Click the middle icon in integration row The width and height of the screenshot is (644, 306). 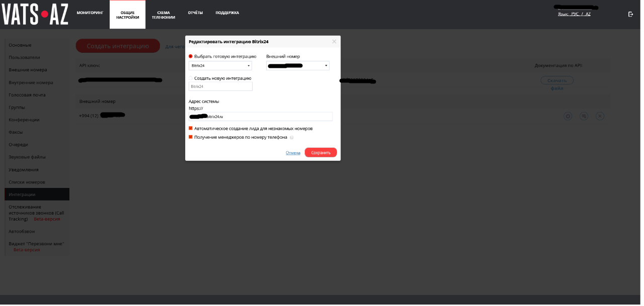tap(584, 116)
